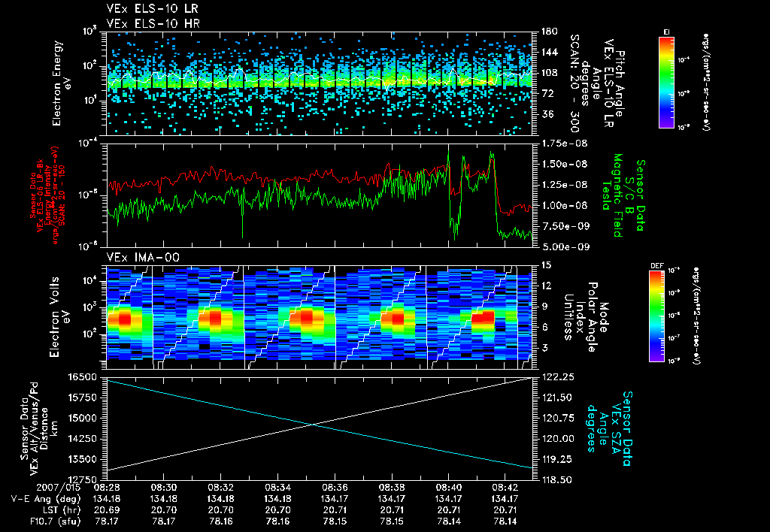Click the 119.25 SZA degree tick
Screen dimensions: 770x532
(x=556, y=459)
